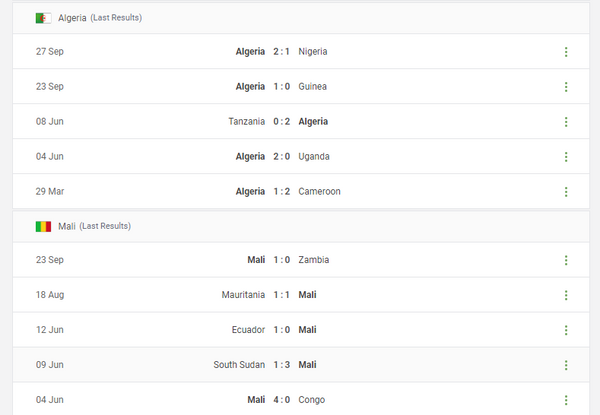Image resolution: width=600 pixels, height=415 pixels.
Task: Select the South Sudan team name
Action: 239,365
